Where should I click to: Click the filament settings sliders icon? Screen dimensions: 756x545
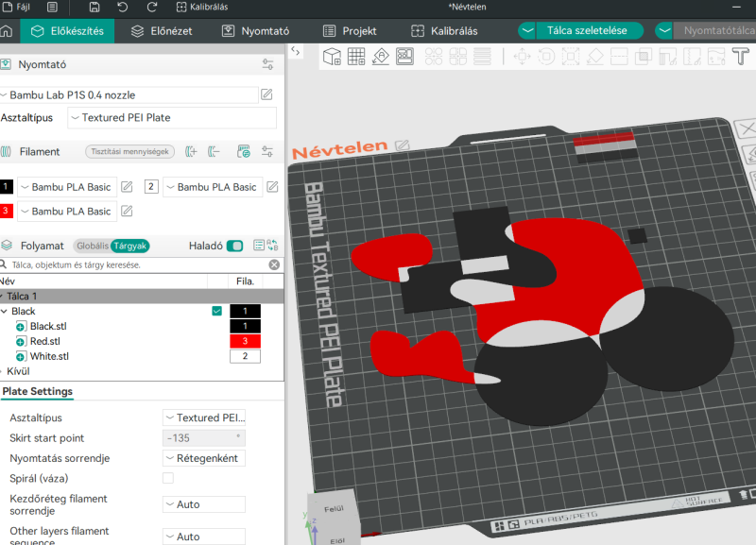[267, 152]
